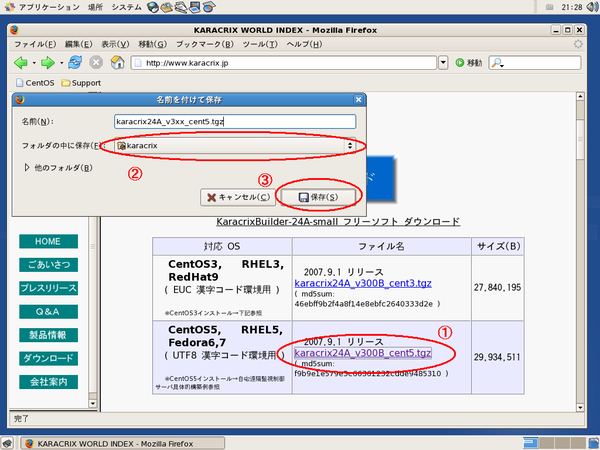Click the Firefox throbber activity icon

click(x=578, y=44)
